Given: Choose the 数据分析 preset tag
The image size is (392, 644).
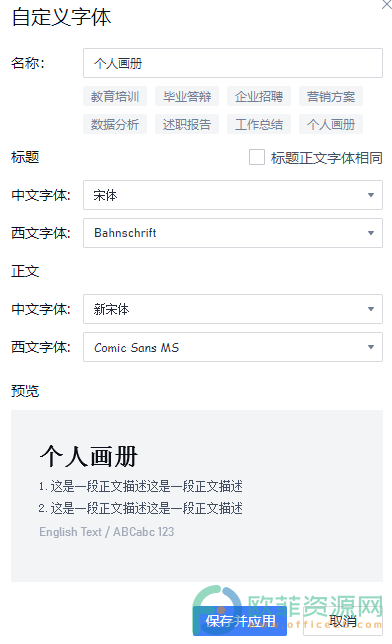Looking at the screenshot, I should pyautogui.click(x=115, y=124).
